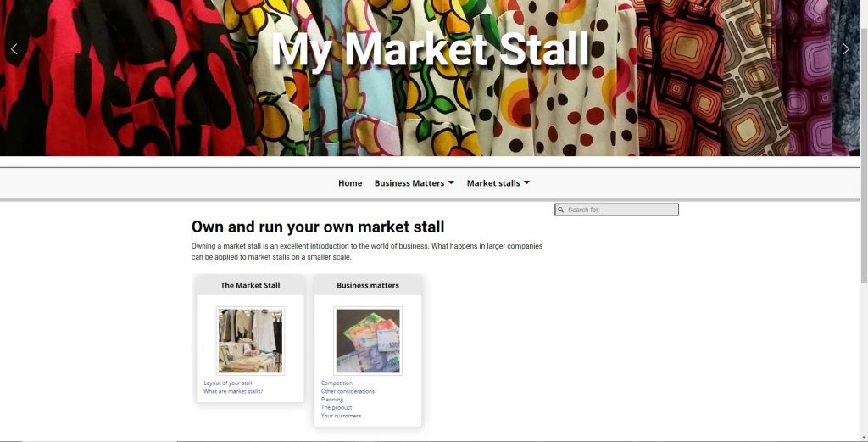Viewport: 868px width, 442px height.
Task: Open the Home menu item
Action: 350,182
